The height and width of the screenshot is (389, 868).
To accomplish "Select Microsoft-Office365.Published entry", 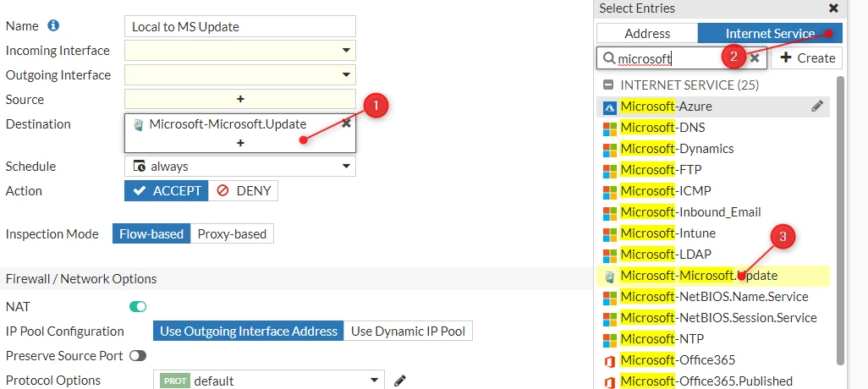I will pos(713,381).
